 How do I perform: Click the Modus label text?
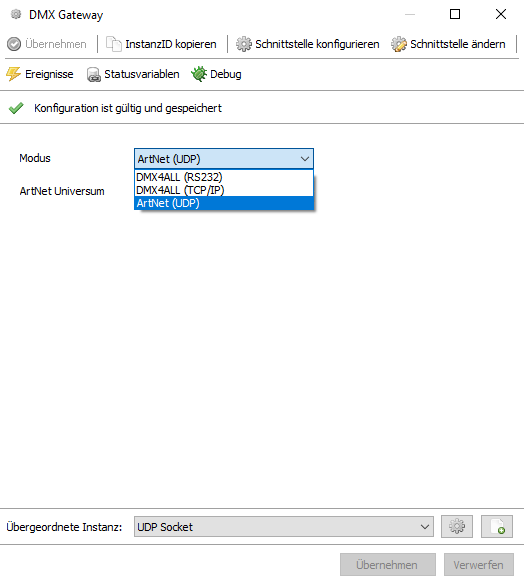[x=35, y=158]
